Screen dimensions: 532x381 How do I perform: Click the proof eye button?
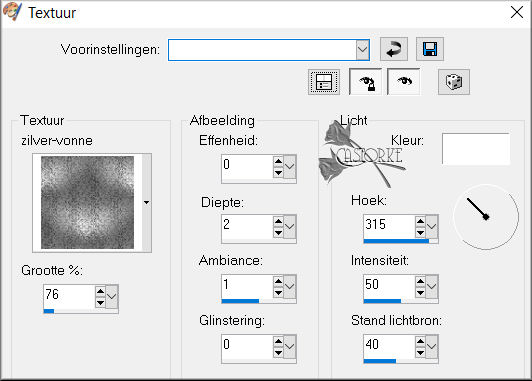tap(404, 82)
